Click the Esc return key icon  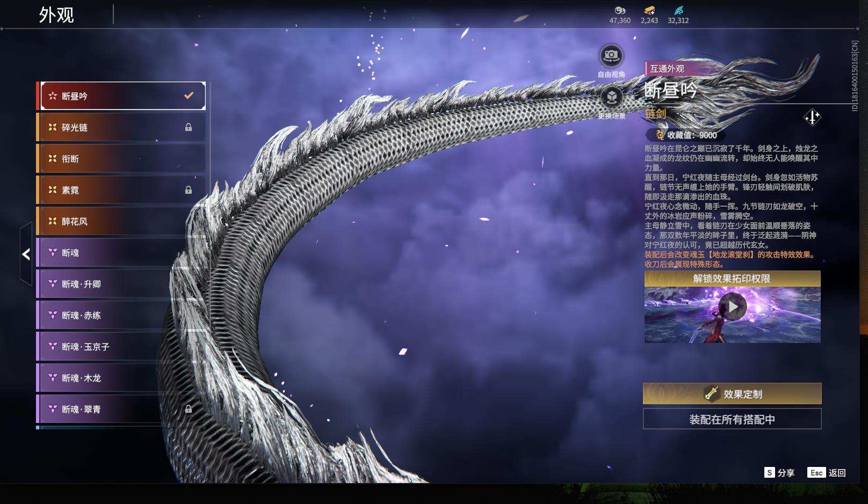pyautogui.click(x=816, y=472)
